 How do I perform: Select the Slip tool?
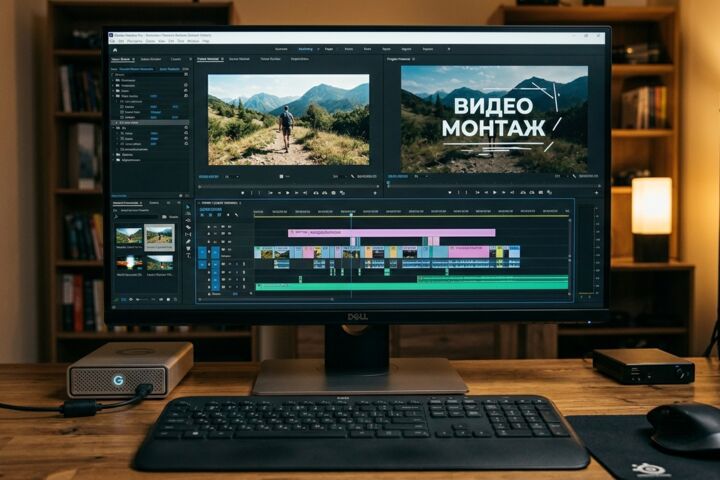[x=188, y=234]
